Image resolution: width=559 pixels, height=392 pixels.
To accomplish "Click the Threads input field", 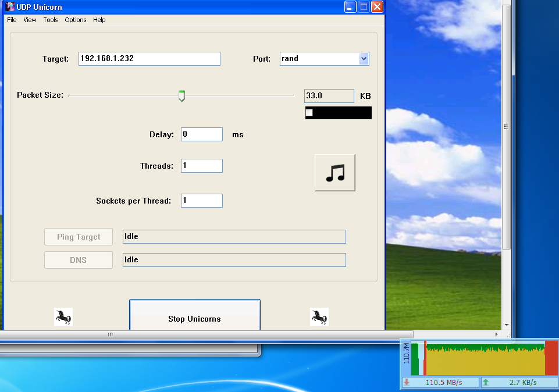I will (x=202, y=166).
